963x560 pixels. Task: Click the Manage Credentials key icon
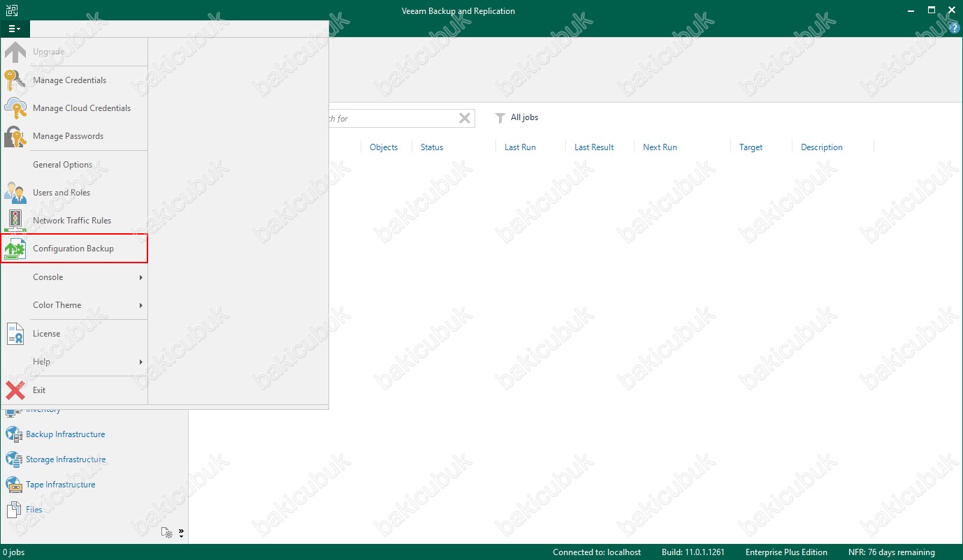coord(15,80)
